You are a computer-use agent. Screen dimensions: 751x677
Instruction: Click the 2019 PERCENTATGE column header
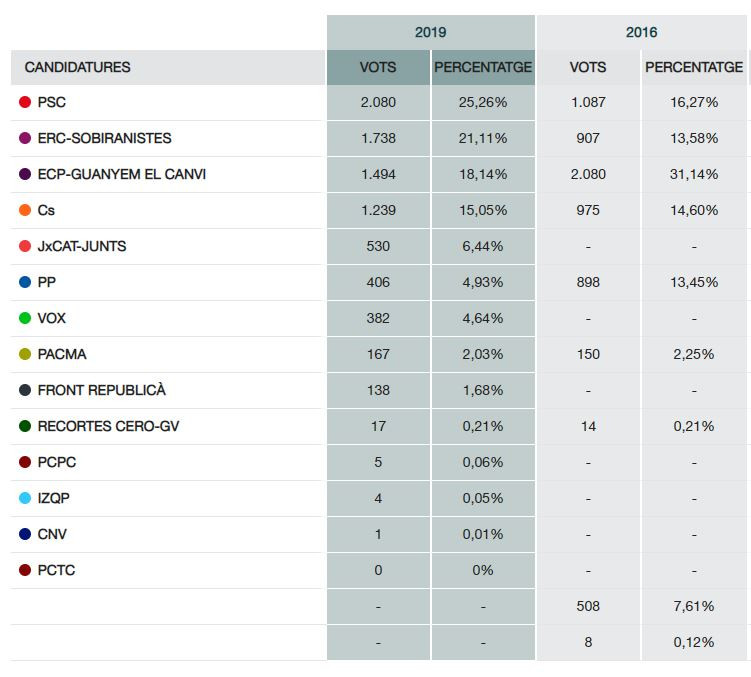click(483, 67)
